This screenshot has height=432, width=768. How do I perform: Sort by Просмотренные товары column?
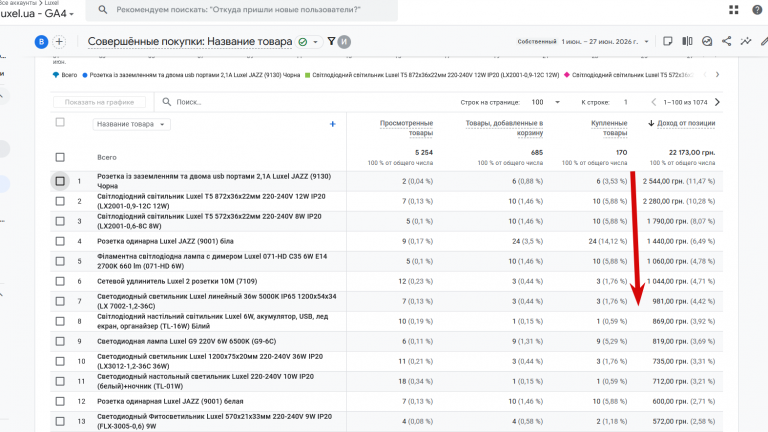(x=406, y=128)
